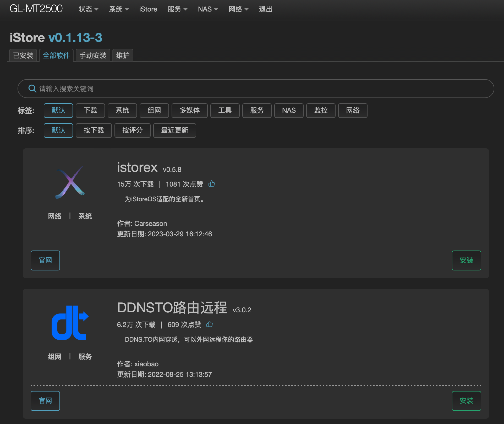Image resolution: width=504 pixels, height=424 pixels.
Task: Choose the NAS tag filter
Action: (289, 110)
